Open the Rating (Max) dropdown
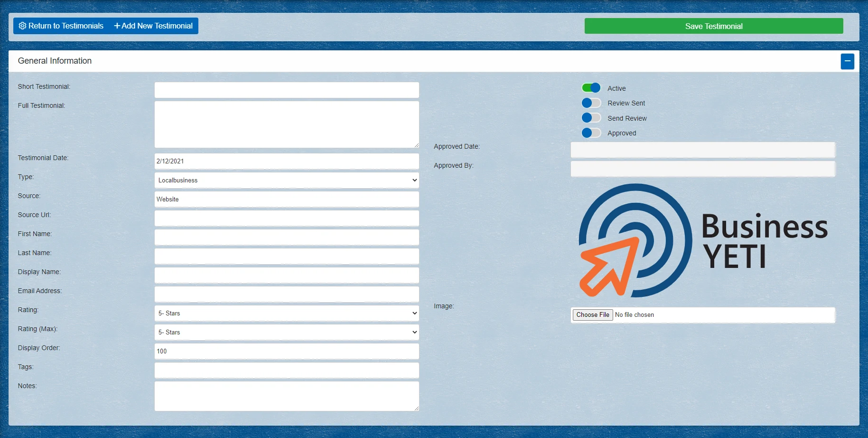868x438 pixels. [x=287, y=332]
